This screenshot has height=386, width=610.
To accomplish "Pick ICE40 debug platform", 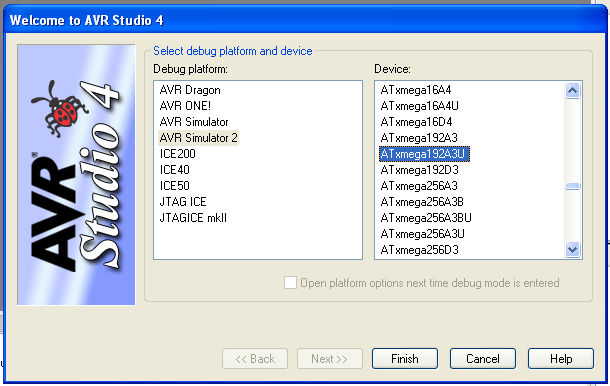I will [174, 170].
